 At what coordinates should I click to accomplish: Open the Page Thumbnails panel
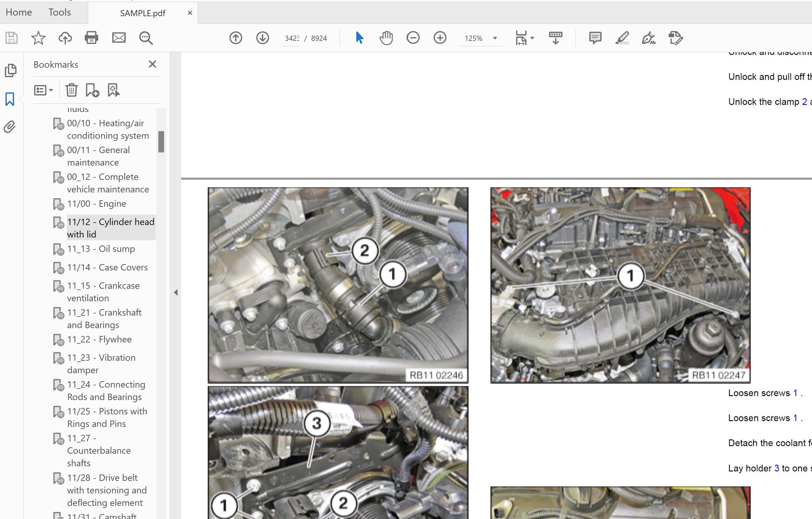(x=10, y=70)
